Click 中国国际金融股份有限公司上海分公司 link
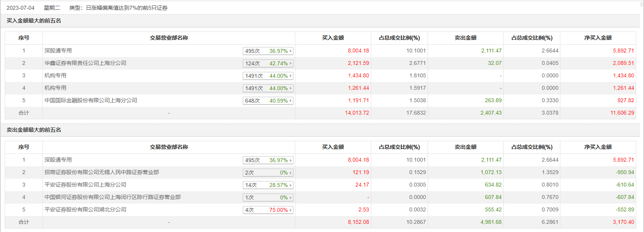This screenshot has height=232, width=644. pos(91,100)
